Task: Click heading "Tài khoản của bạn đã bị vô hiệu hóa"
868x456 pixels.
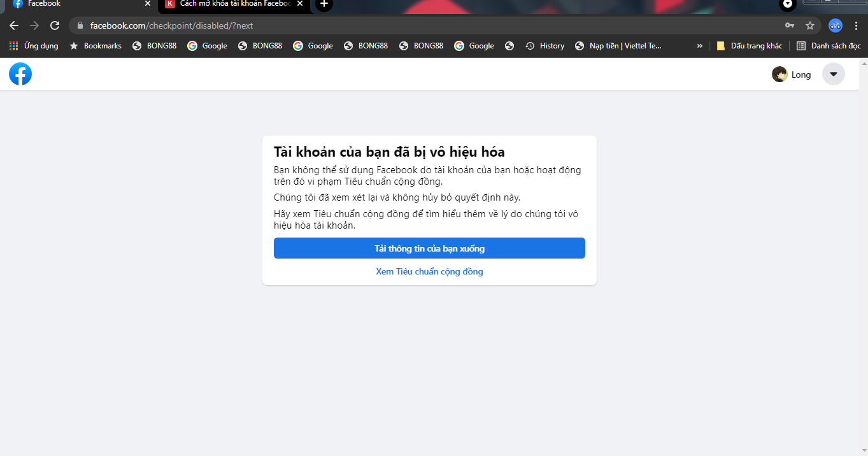Action: (x=389, y=152)
